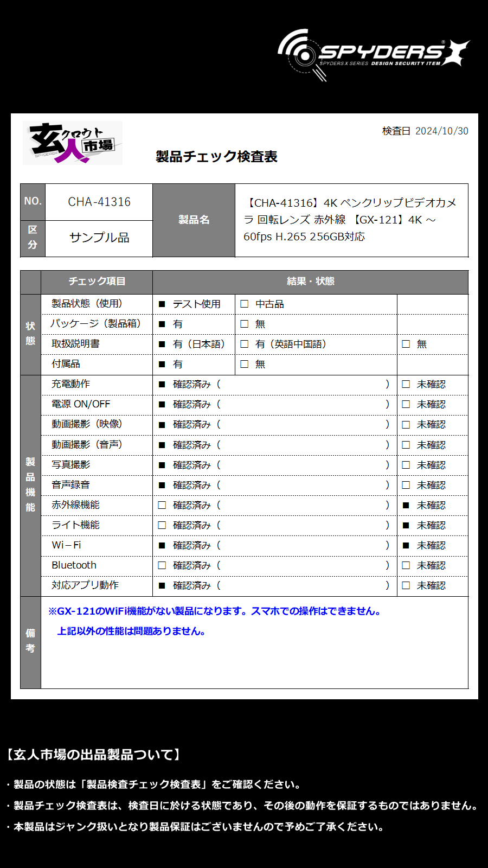Toggle 未確認 checkbox for 赤外線機能
Screen dimensions: 488x868
406,506
